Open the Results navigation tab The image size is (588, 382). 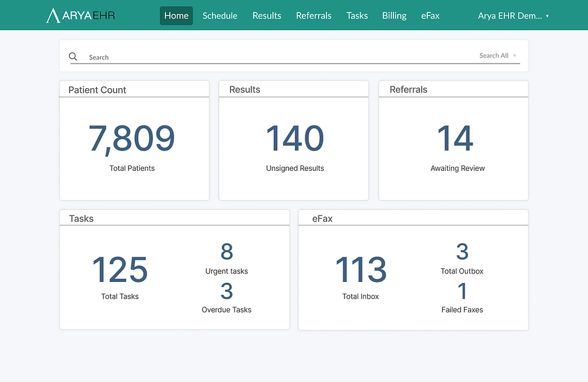266,16
